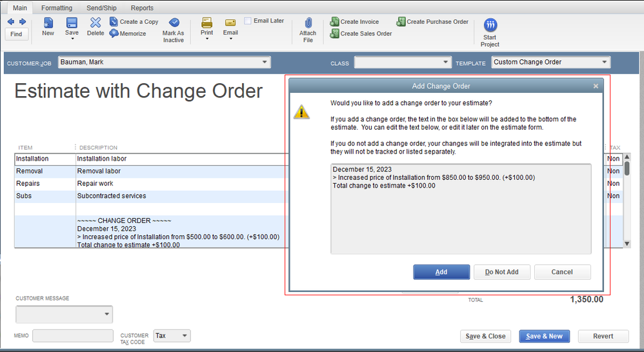
Task: Click the Save & Close button
Action: tap(485, 336)
